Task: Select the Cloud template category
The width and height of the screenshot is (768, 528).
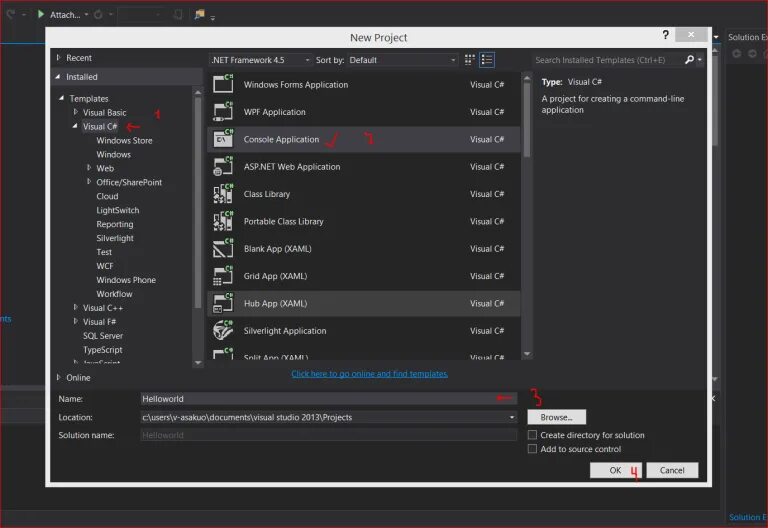Action: coord(107,196)
